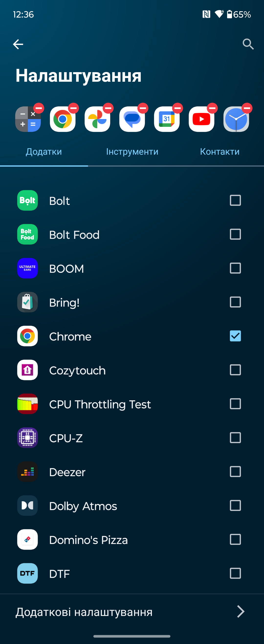Switch to the Інструменти tab
The width and height of the screenshot is (264, 644).
click(132, 151)
